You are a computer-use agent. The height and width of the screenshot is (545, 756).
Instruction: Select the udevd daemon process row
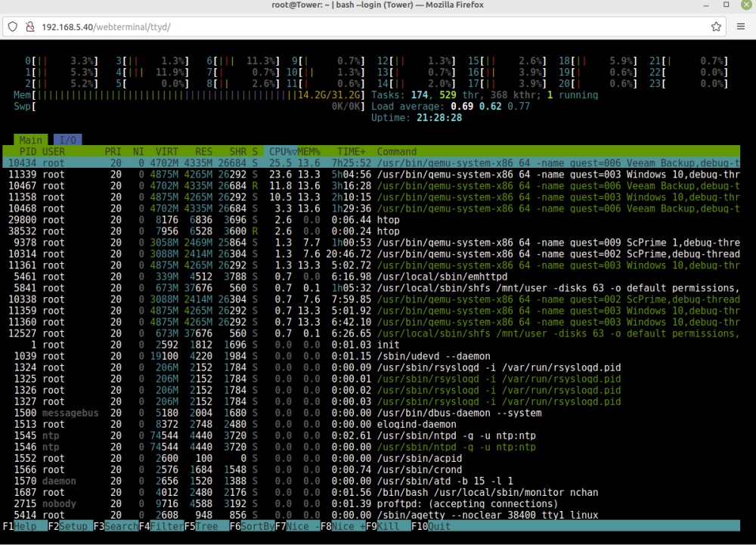371,356
